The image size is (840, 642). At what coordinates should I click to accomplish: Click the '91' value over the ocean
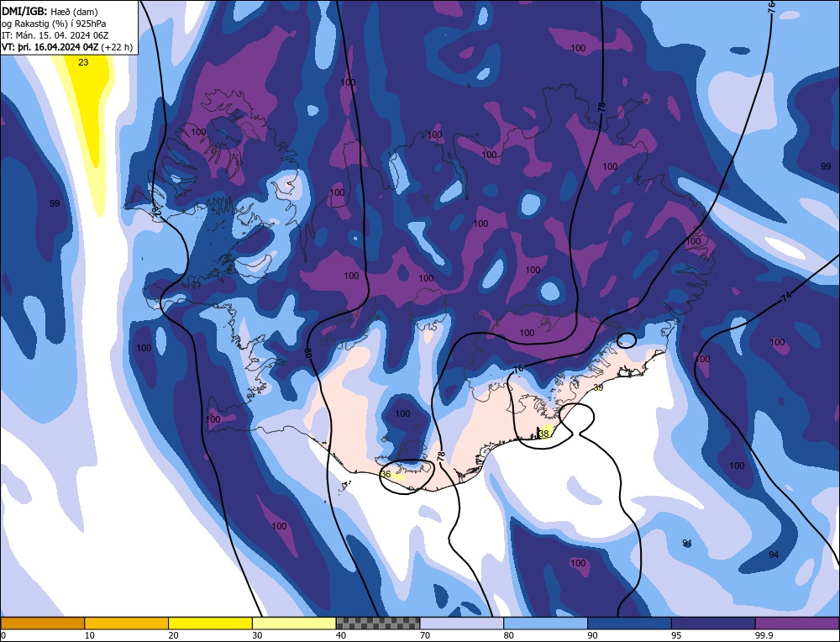687,544
